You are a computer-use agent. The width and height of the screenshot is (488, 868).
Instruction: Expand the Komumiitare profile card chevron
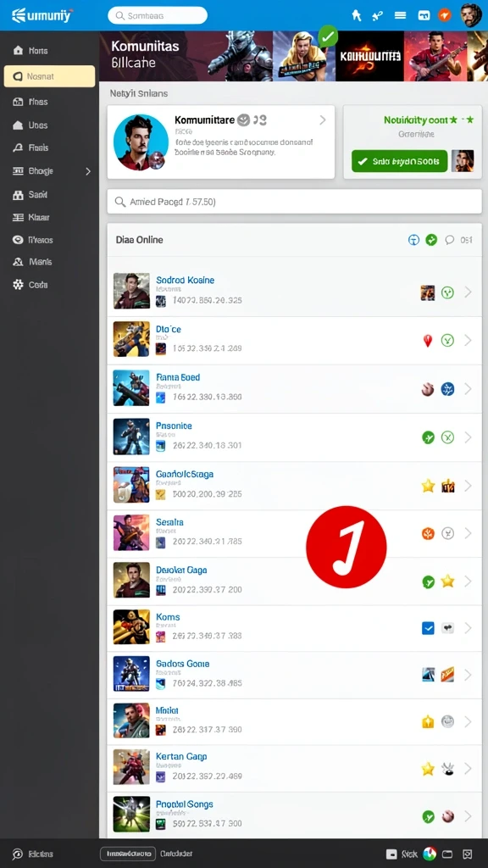[x=323, y=120]
